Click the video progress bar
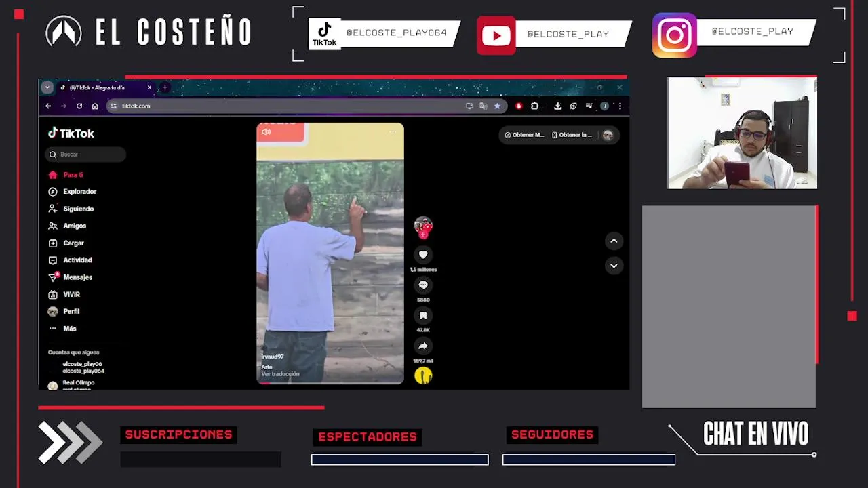 pos(330,383)
